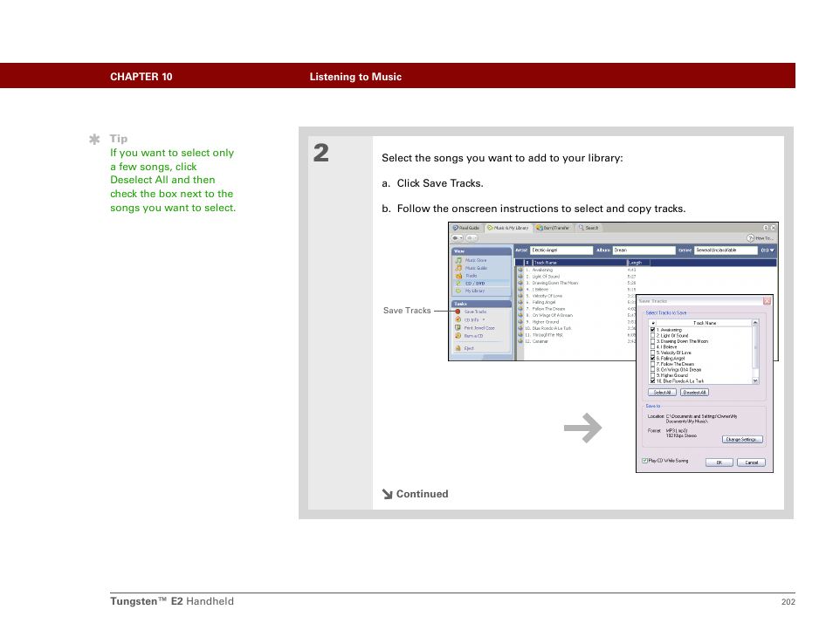Screen dimensions: 833x644
Task: Uncheck track 10 Blue Rondo A La Turk
Action: 653,381
